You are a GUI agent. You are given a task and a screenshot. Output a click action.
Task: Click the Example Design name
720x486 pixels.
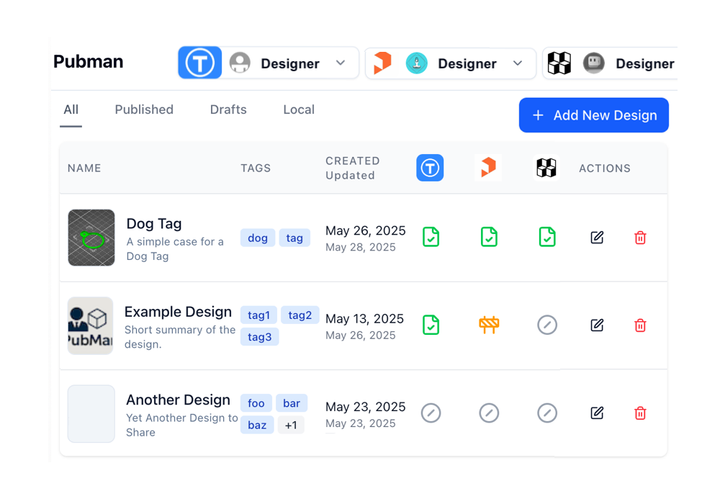pyautogui.click(x=178, y=312)
